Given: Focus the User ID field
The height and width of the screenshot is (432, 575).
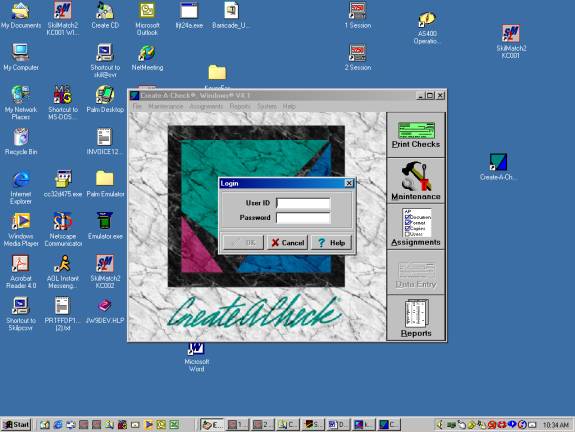Looking at the screenshot, I should point(303,203).
